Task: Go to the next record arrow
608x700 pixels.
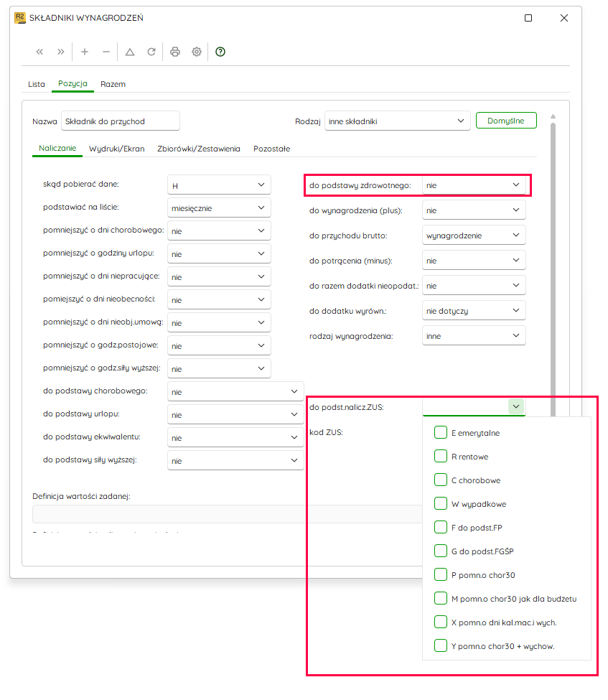Action: 61,52
